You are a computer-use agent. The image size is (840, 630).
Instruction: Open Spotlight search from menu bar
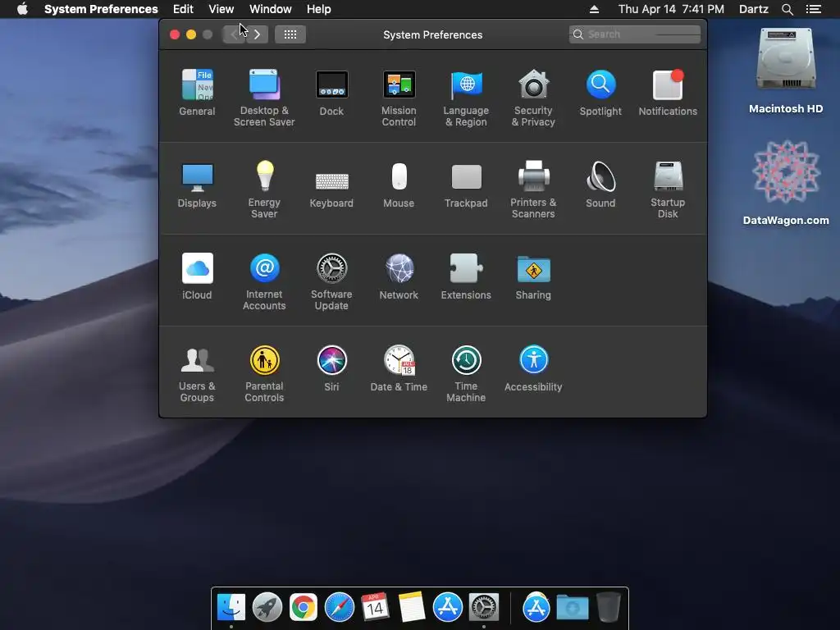pos(787,9)
